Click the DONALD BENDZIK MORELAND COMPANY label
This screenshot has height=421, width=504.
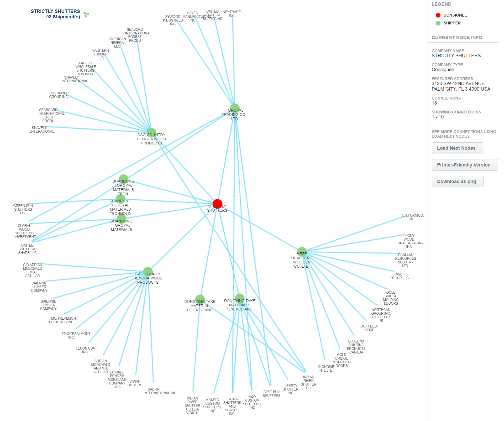pyautogui.click(x=117, y=380)
